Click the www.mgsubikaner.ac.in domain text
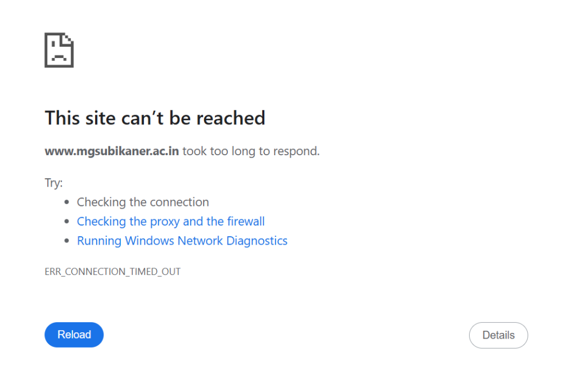Image resolution: width=576 pixels, height=392 pixels. tap(111, 151)
